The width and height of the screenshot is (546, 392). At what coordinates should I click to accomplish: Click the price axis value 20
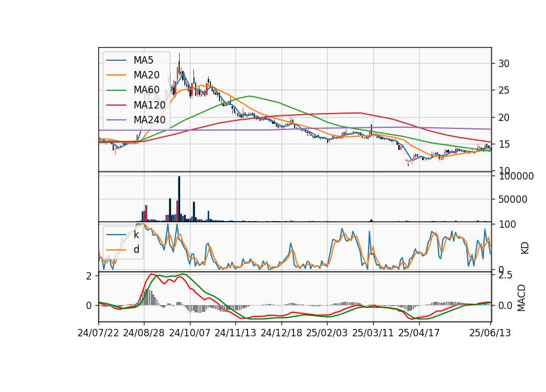click(x=503, y=118)
